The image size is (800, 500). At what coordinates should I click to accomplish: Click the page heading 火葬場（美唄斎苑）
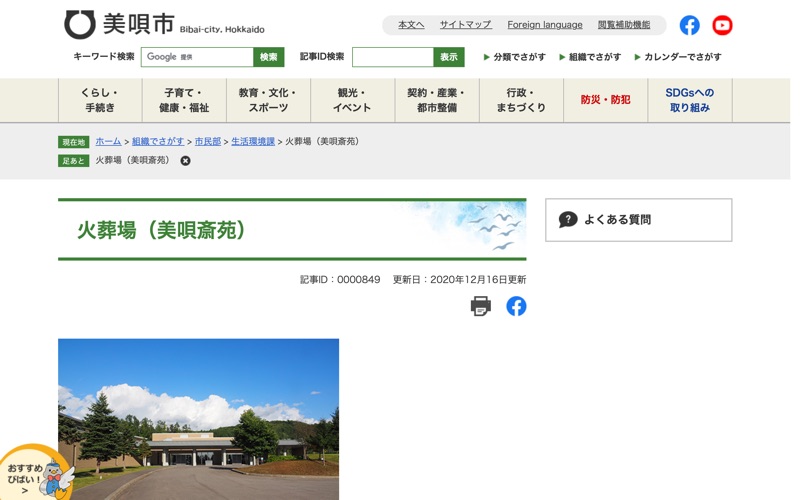pyautogui.click(x=161, y=230)
